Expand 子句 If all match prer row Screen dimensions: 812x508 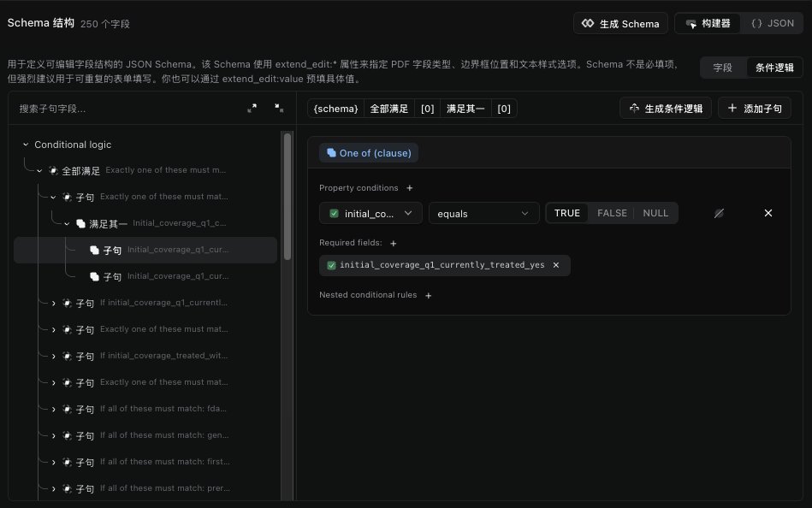click(x=53, y=489)
